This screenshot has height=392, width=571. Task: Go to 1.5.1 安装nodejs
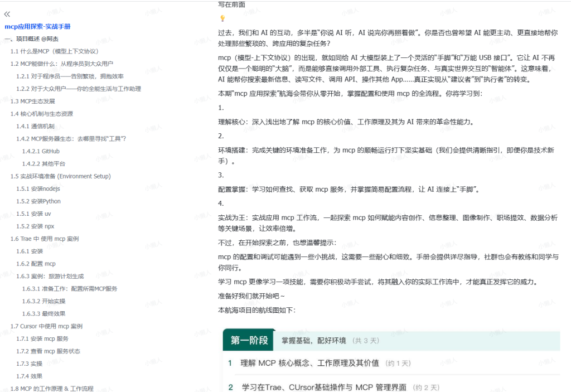[x=38, y=188]
